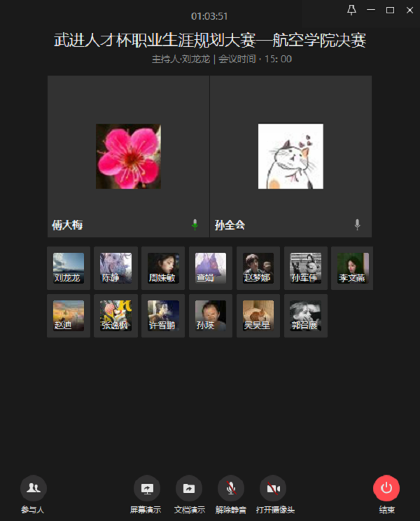Screen dimensions: 420x521
Task: Click 傅大梅's green microphone icon
Action: coord(195,225)
